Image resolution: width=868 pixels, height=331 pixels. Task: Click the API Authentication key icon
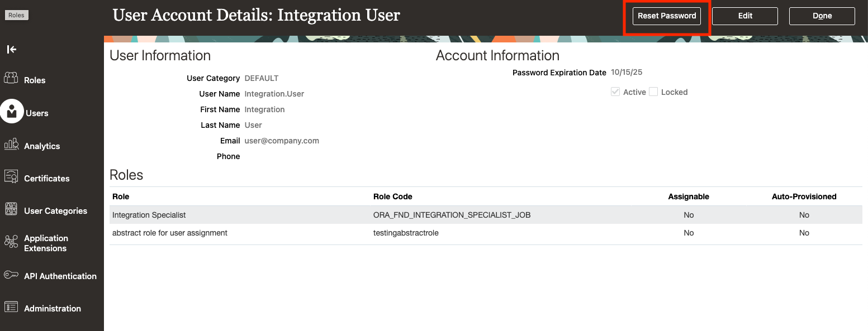click(x=11, y=275)
